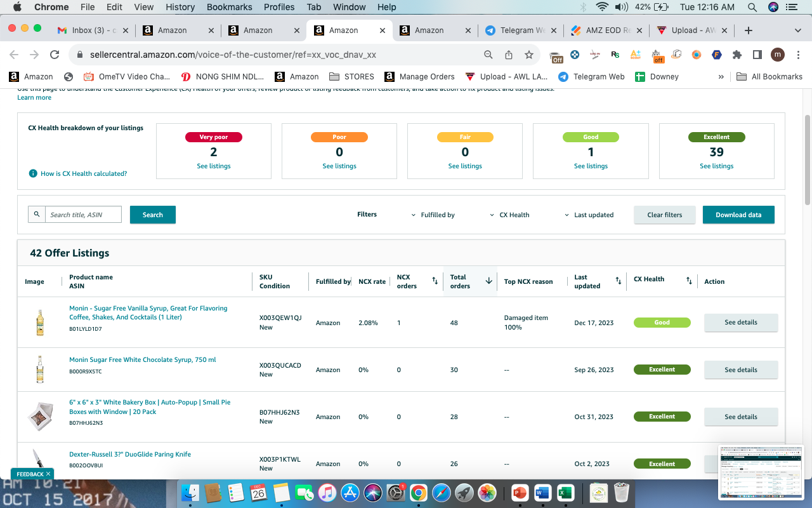Go back with the browser back arrow
The width and height of the screenshot is (812, 508).
click(14, 55)
